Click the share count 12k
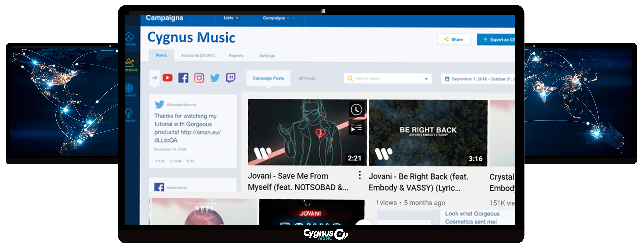This screenshot has width=644, height=249. (159, 161)
